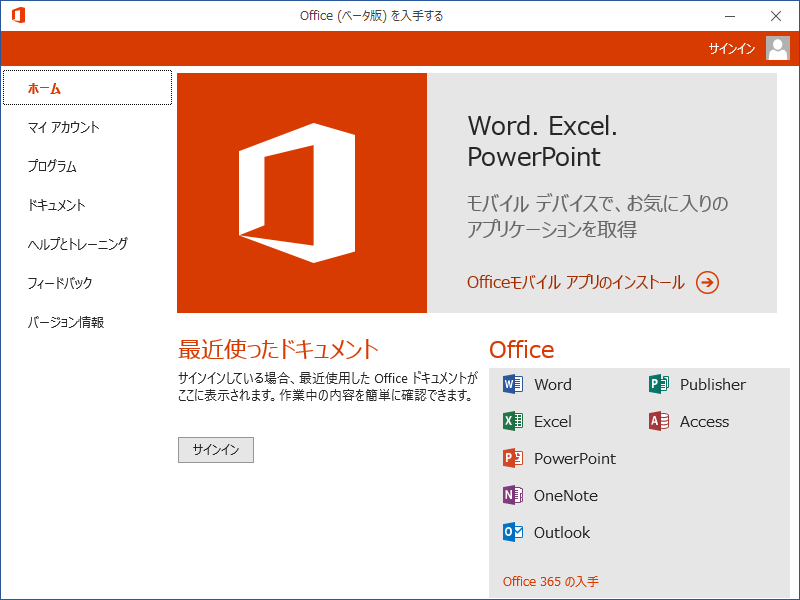Click the OneNote app icon

tap(513, 495)
